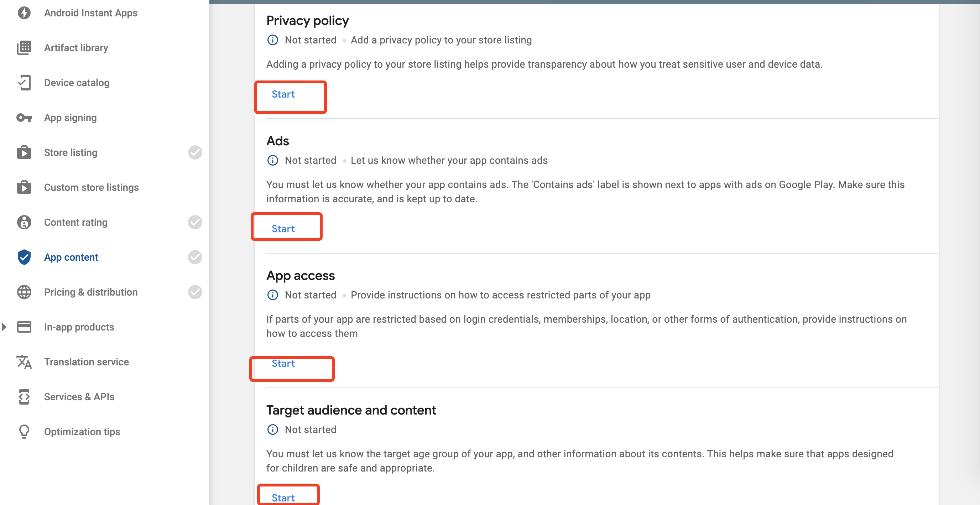The height and width of the screenshot is (505, 980).
Task: Click the Content rating icon
Action: 24,222
